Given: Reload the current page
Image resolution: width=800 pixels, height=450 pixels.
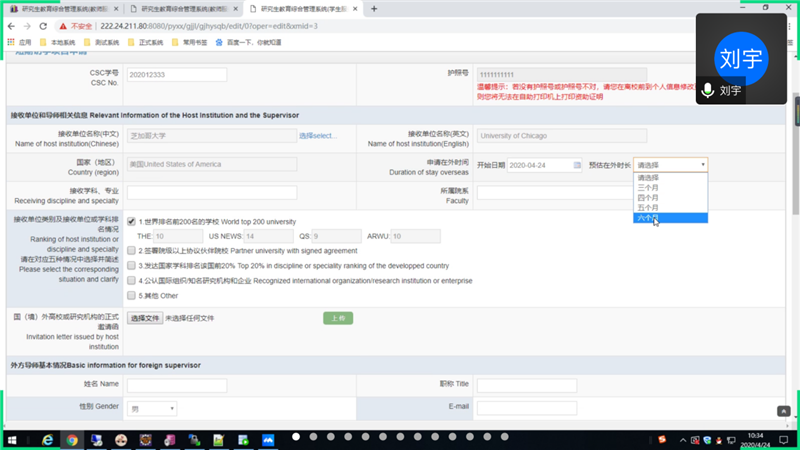Looking at the screenshot, I should point(43,26).
